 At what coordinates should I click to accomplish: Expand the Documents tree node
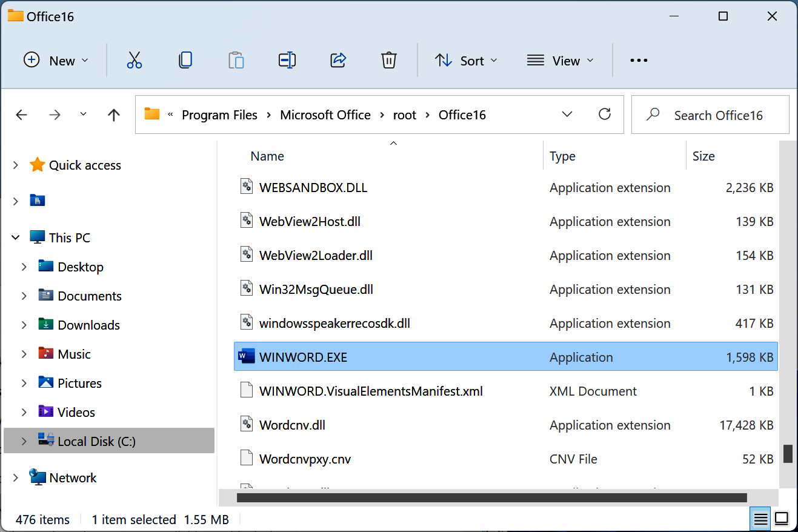coord(24,296)
